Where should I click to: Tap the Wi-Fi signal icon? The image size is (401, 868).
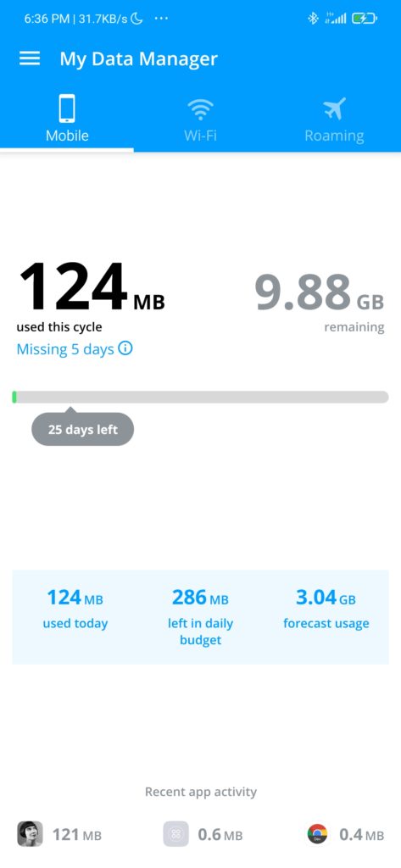200,109
